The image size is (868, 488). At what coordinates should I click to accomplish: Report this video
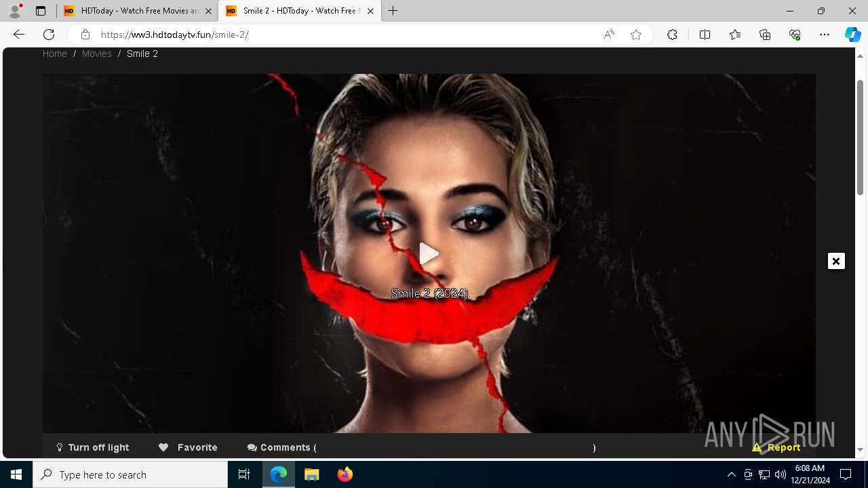tap(776, 447)
